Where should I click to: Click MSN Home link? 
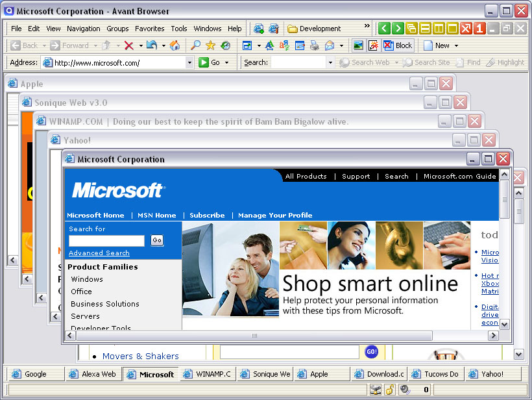157,216
